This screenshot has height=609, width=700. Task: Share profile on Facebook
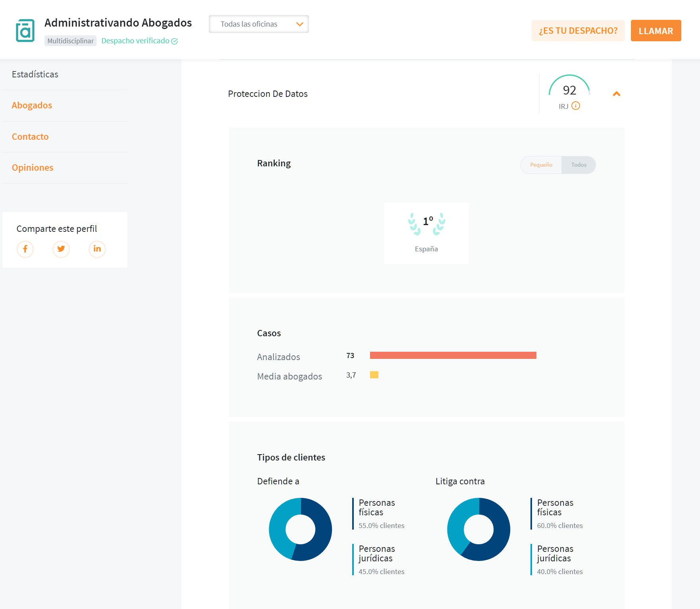pos(25,249)
